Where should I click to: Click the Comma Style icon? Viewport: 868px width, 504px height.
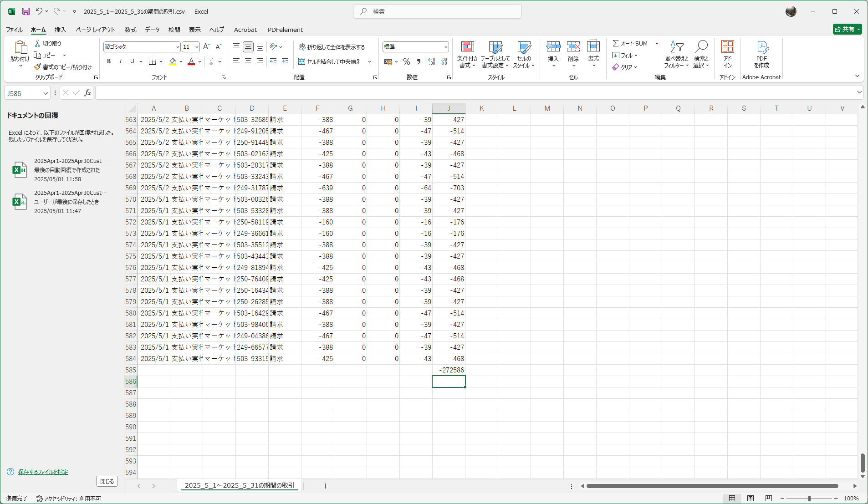(419, 61)
